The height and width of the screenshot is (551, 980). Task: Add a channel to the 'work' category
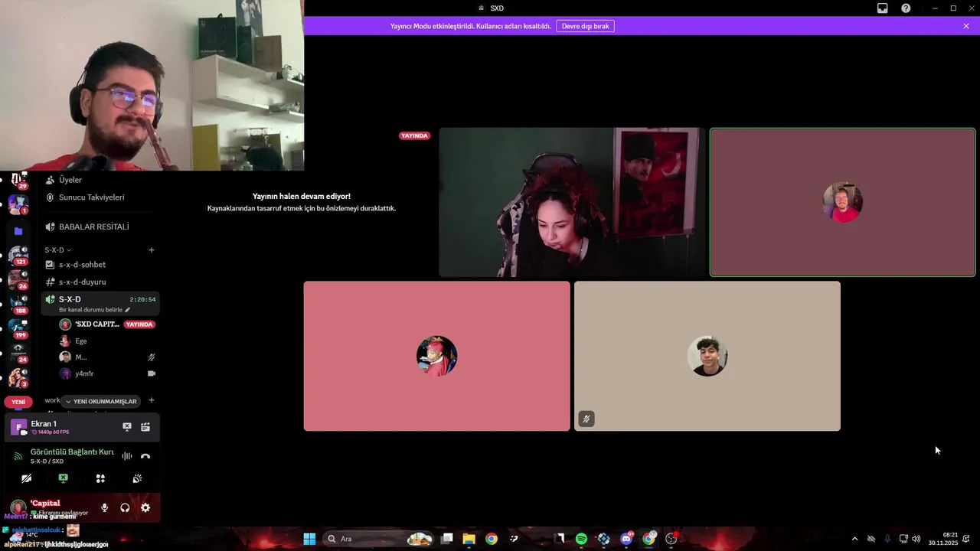click(152, 400)
